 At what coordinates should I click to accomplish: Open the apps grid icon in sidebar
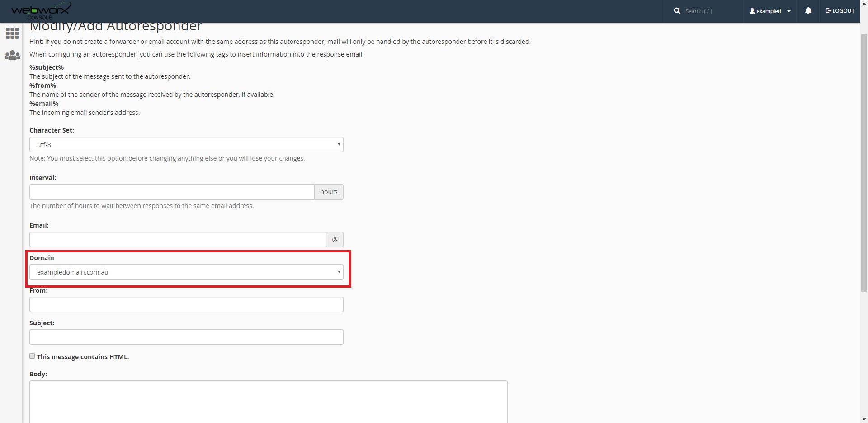click(12, 33)
